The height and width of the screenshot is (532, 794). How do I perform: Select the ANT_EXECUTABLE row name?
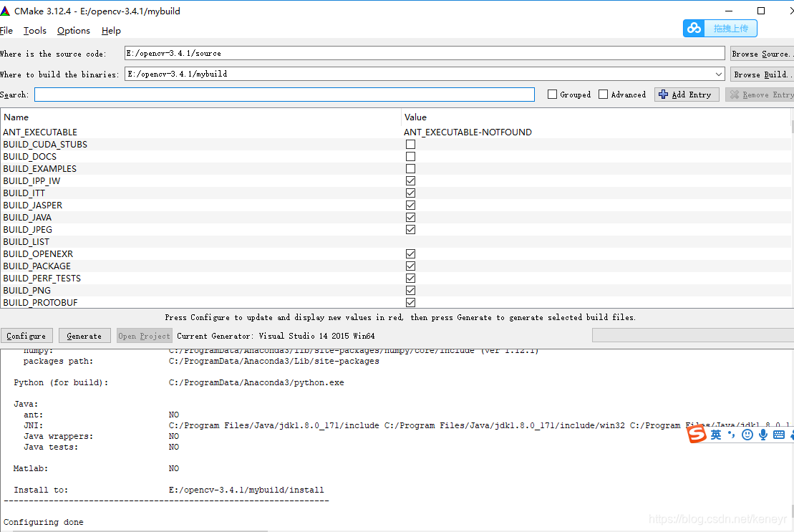tap(40, 132)
